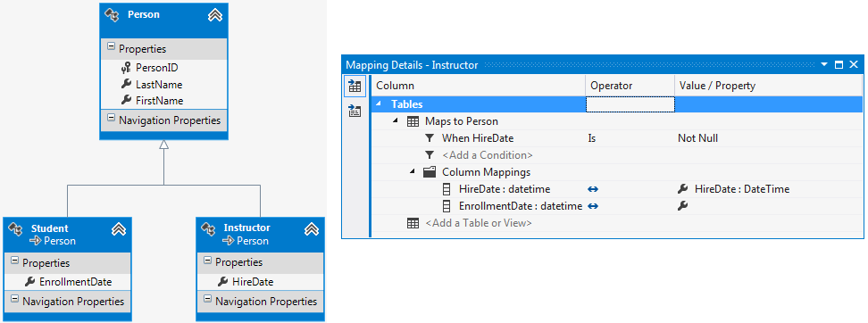Screen dimensions: 868x323
Task: Click HireDate mapping direction arrow
Action: pyautogui.click(x=593, y=189)
